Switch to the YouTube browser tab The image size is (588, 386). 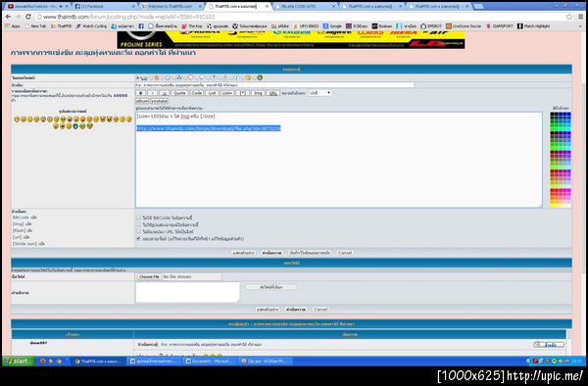pos(37,7)
